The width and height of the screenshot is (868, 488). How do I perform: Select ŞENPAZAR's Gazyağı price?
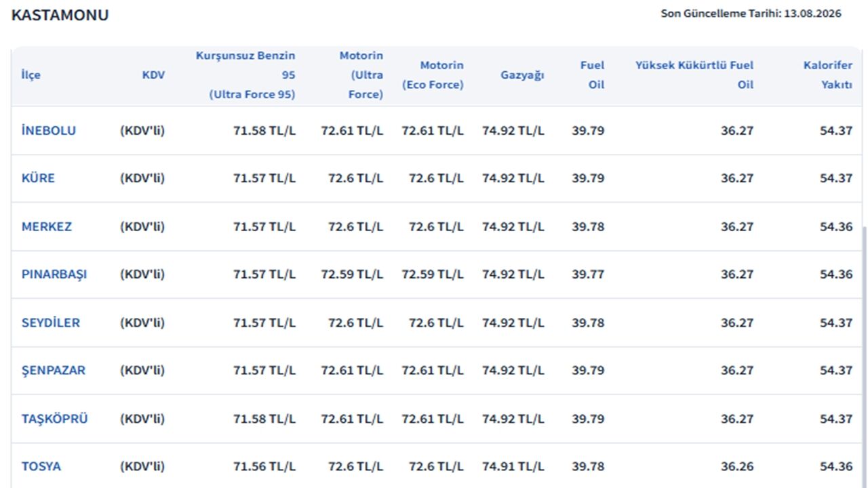513,371
